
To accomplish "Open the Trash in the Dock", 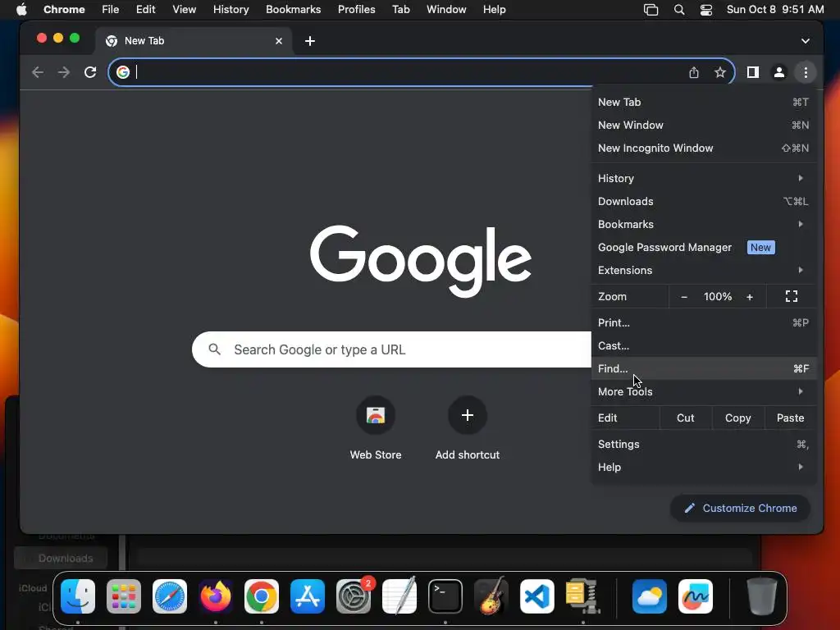I will point(761,596).
